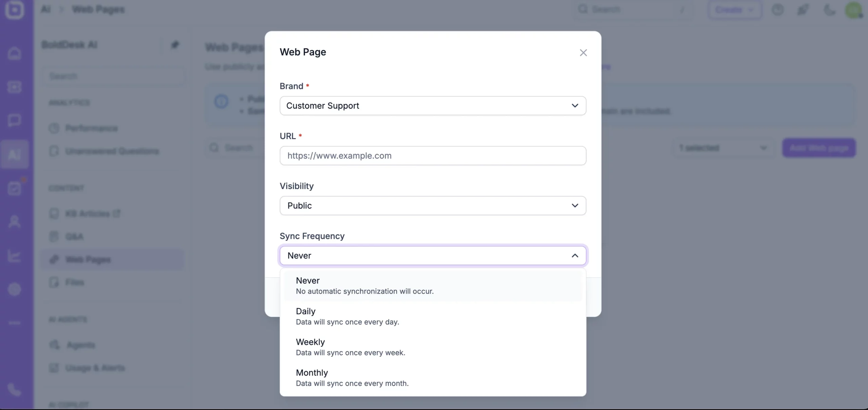Open the Chat icon in left sidebar

click(x=14, y=120)
